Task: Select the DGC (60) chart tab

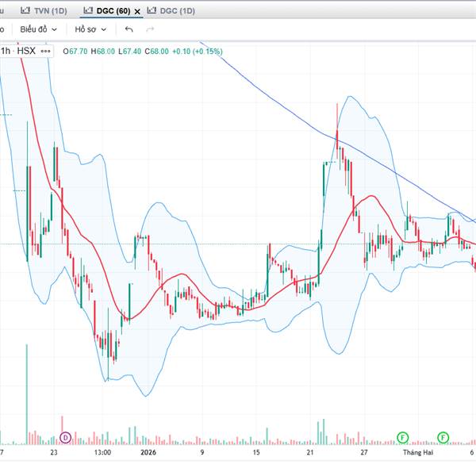Action: coord(107,11)
